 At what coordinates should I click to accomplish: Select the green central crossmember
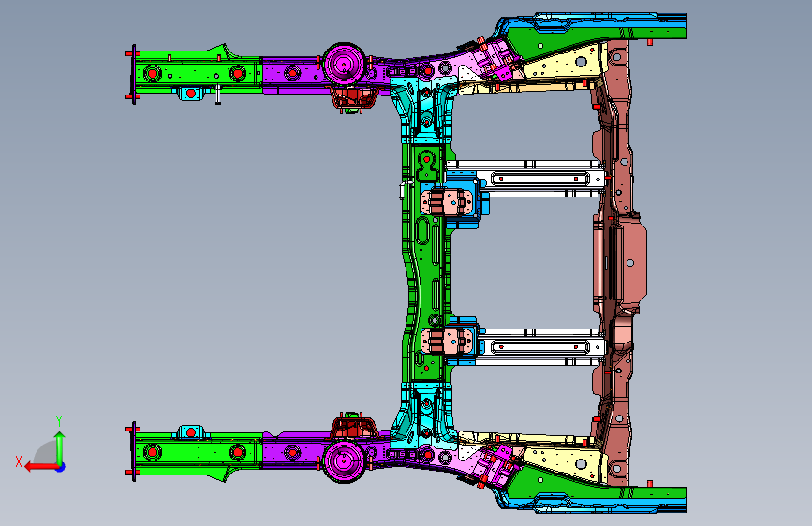426,264
